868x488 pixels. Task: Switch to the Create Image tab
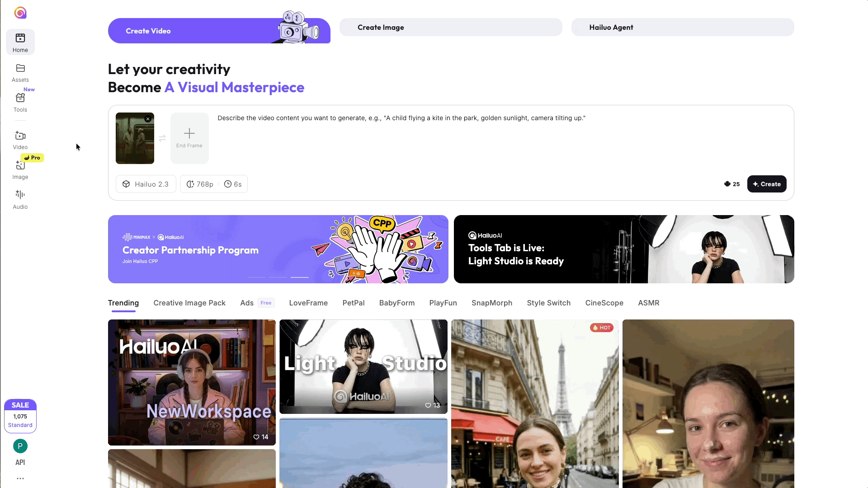[451, 27]
